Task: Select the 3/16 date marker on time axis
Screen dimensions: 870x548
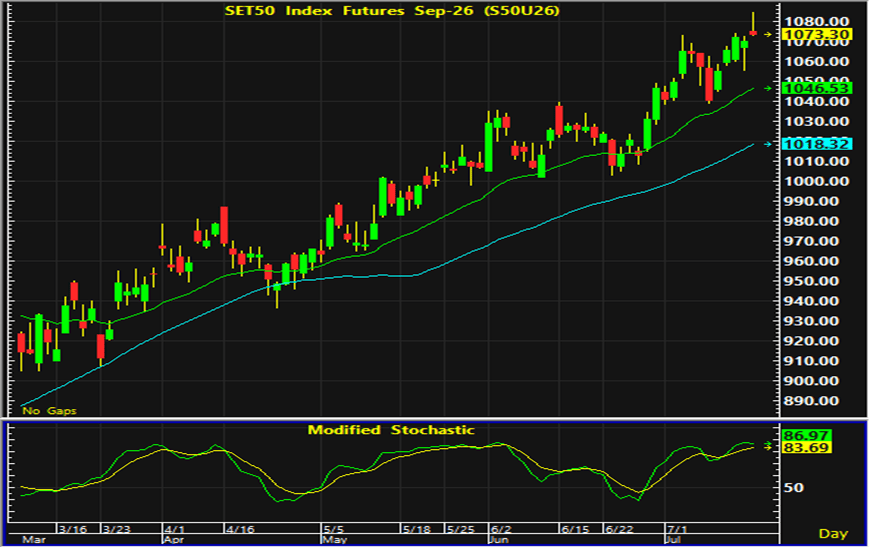Action: 73,529
